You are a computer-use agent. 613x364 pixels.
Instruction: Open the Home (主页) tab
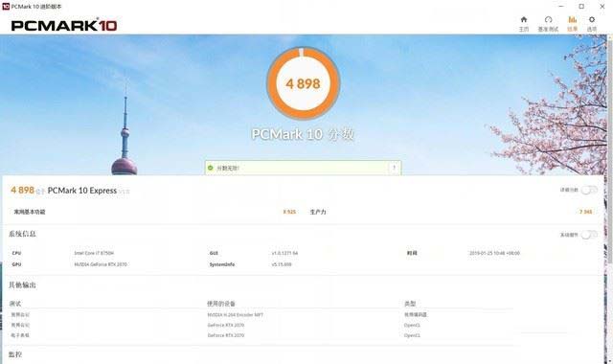pyautogui.click(x=524, y=23)
